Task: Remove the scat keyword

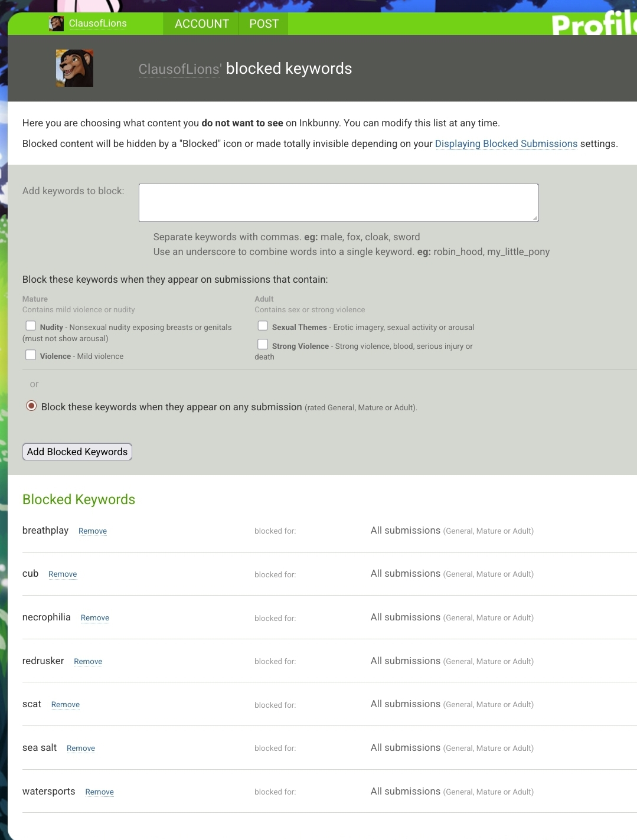Action: click(66, 705)
